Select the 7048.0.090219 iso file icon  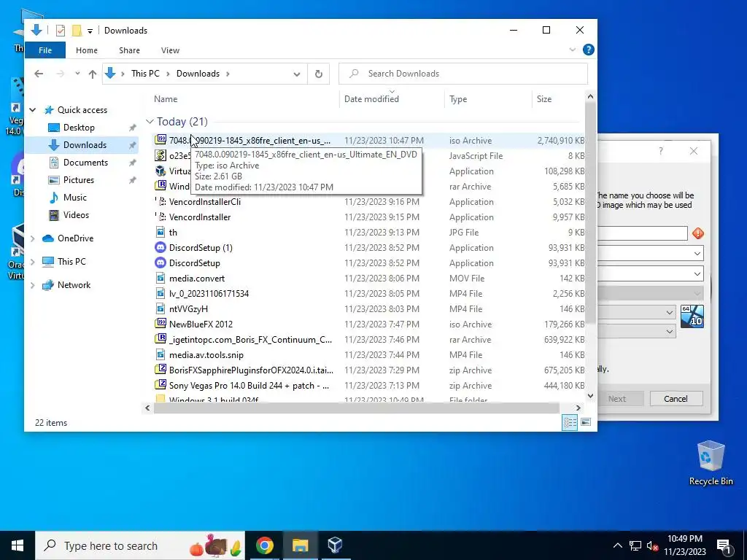click(160, 140)
